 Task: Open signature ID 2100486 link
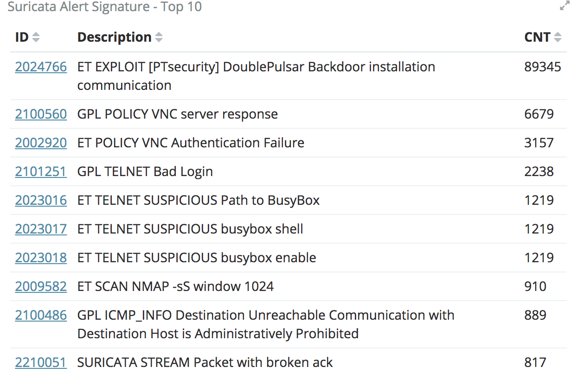coord(41,316)
